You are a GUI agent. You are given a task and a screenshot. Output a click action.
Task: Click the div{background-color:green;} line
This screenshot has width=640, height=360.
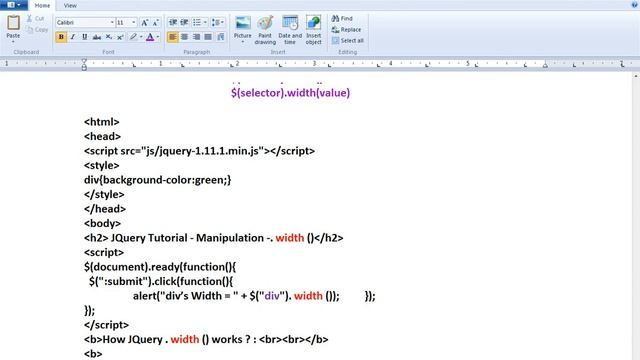coord(158,180)
